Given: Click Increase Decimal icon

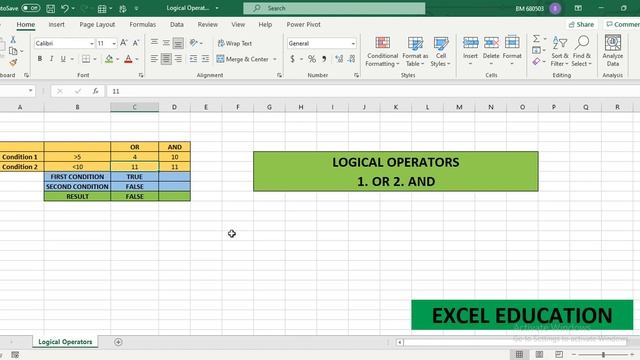Looking at the screenshot, I should point(339,59).
